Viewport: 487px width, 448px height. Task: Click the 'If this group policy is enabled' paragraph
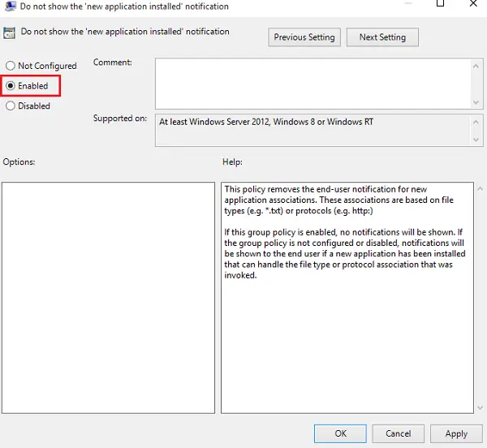pyautogui.click(x=345, y=253)
